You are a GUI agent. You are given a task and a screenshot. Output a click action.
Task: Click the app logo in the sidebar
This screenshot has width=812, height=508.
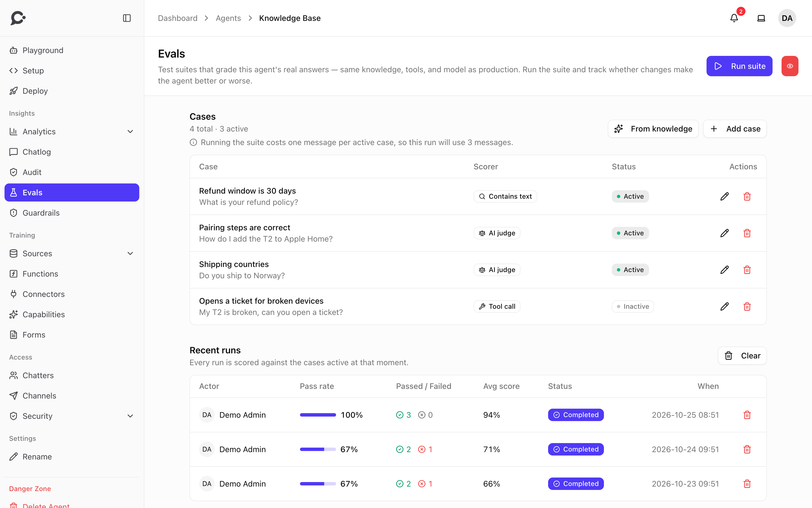[x=18, y=18]
